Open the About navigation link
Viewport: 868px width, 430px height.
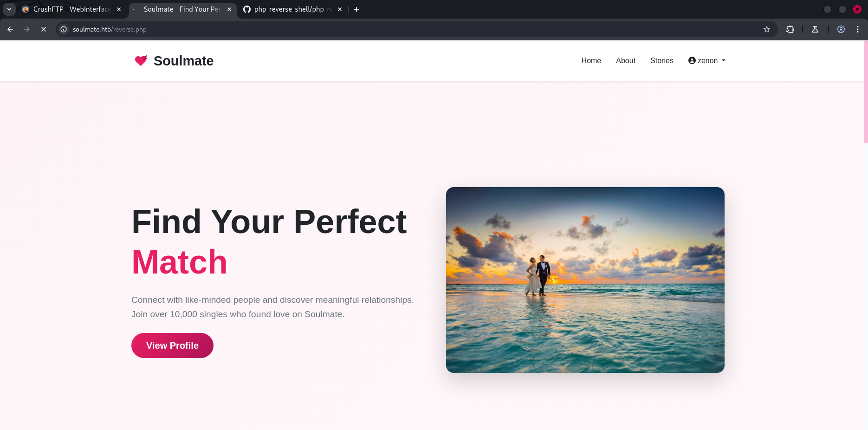626,60
